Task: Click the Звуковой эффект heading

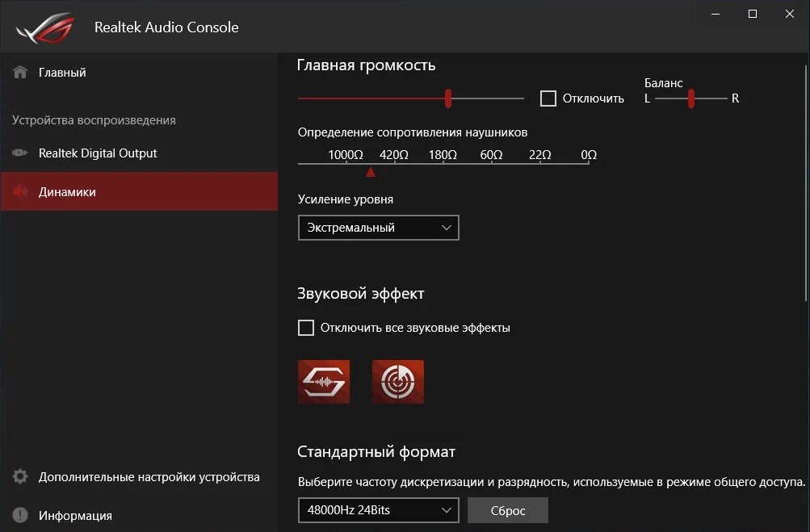Action: pyautogui.click(x=360, y=293)
